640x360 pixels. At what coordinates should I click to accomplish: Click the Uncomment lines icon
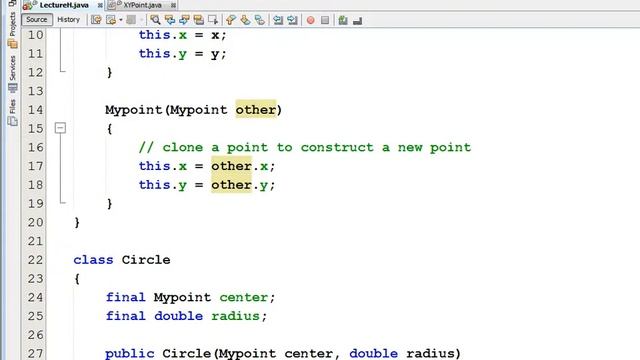358,20
